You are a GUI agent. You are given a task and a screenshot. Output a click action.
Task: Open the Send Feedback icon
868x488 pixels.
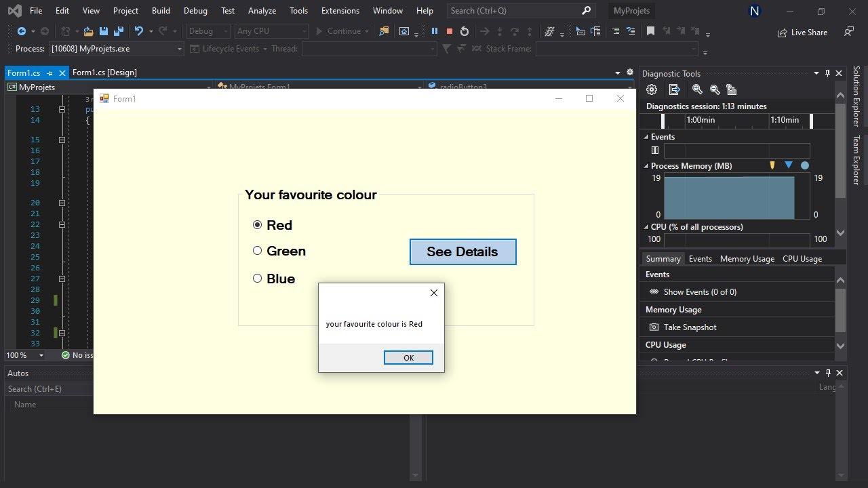(849, 31)
